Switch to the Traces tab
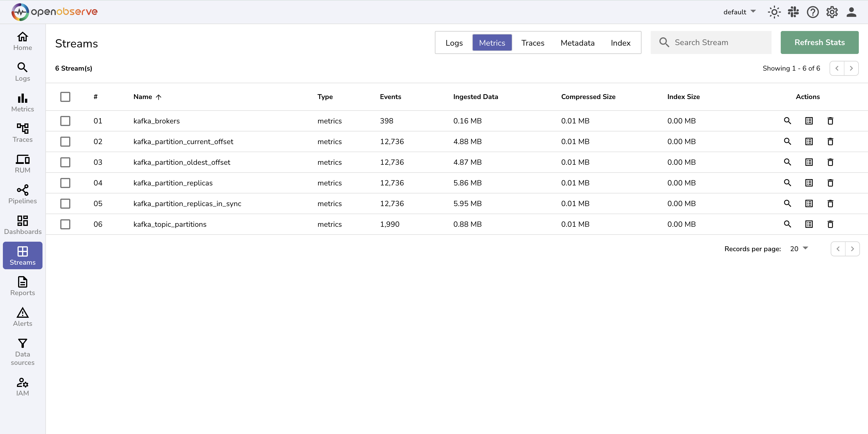Viewport: 868px width, 434px height. (532, 42)
